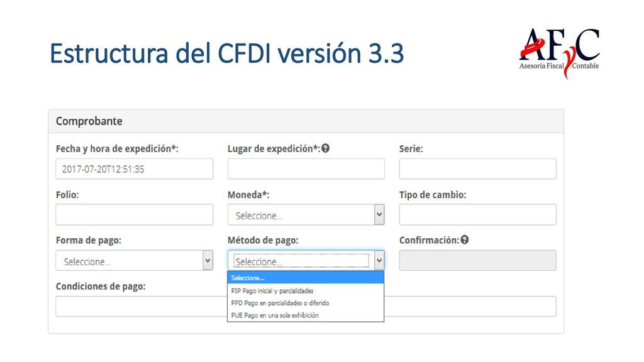Click the Serie label
644x362 pixels.
[411, 148]
